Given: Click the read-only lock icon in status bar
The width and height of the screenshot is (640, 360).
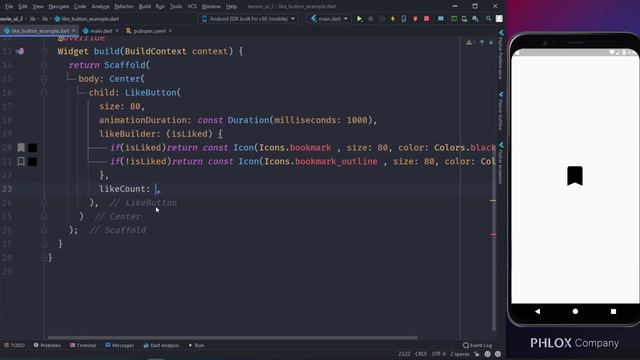Looking at the screenshot, I should 477,354.
